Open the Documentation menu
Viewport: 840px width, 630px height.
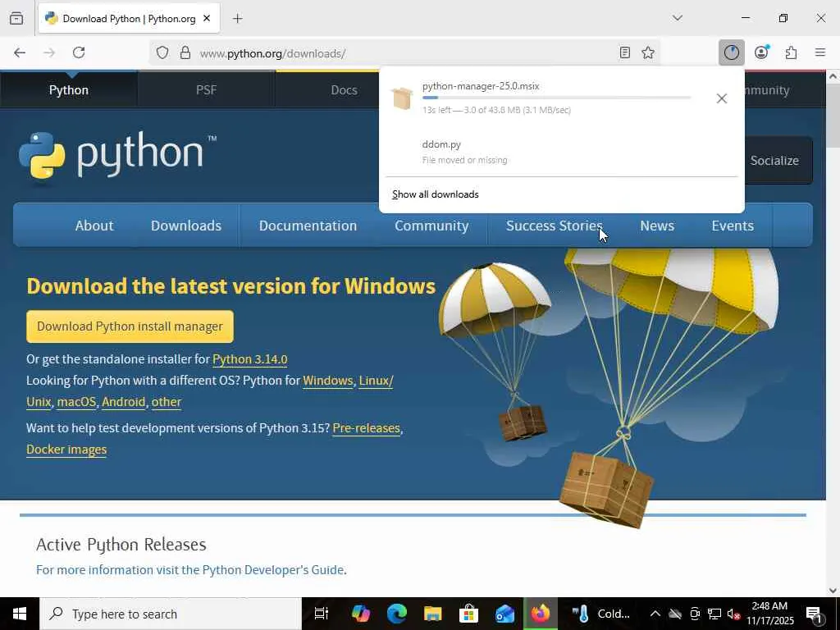tap(308, 226)
